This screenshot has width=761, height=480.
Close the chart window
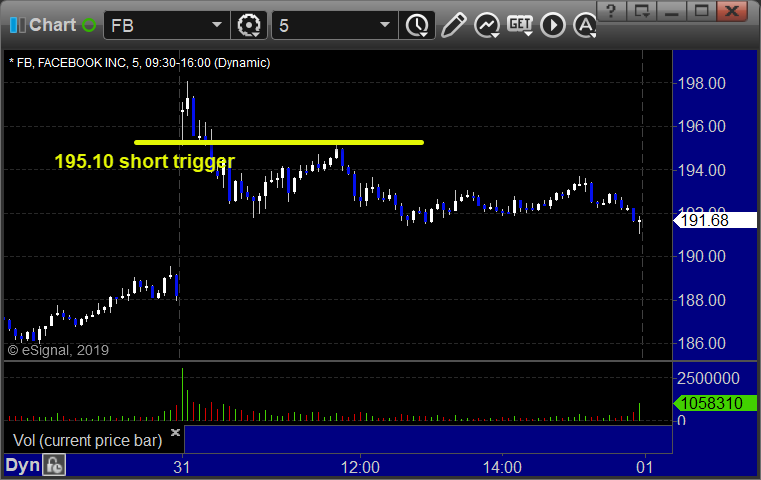(732, 10)
